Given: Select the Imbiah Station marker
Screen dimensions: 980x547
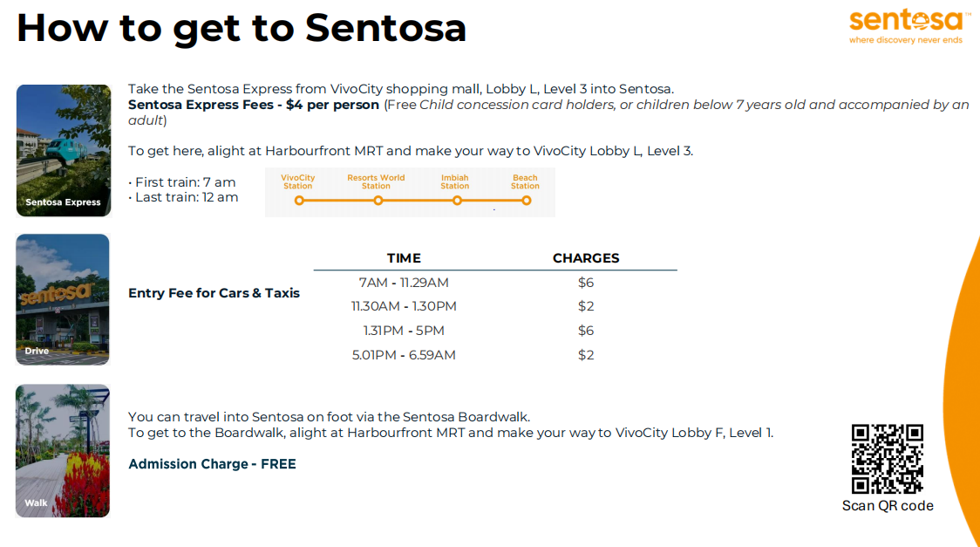Looking at the screenshot, I should coord(456,200).
